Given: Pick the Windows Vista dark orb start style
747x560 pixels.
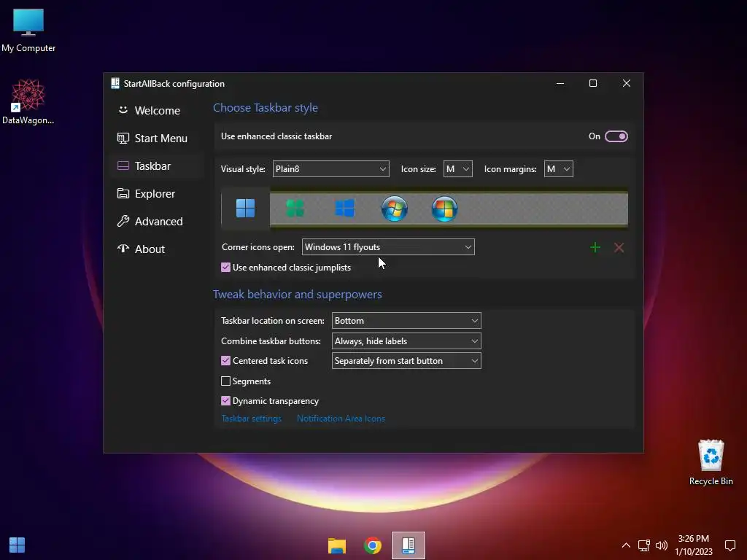Looking at the screenshot, I should 444,208.
